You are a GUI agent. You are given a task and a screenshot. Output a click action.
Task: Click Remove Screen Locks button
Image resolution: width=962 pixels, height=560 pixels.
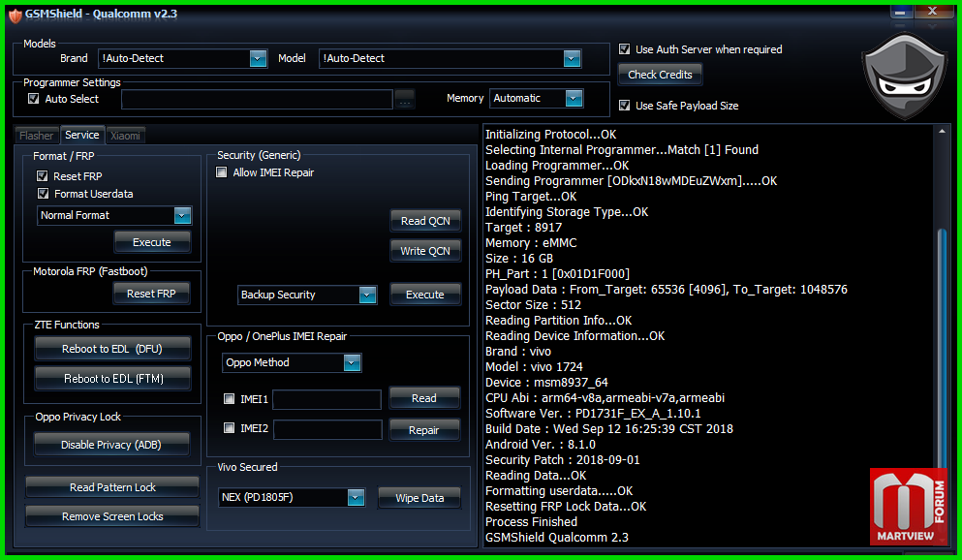(x=112, y=516)
